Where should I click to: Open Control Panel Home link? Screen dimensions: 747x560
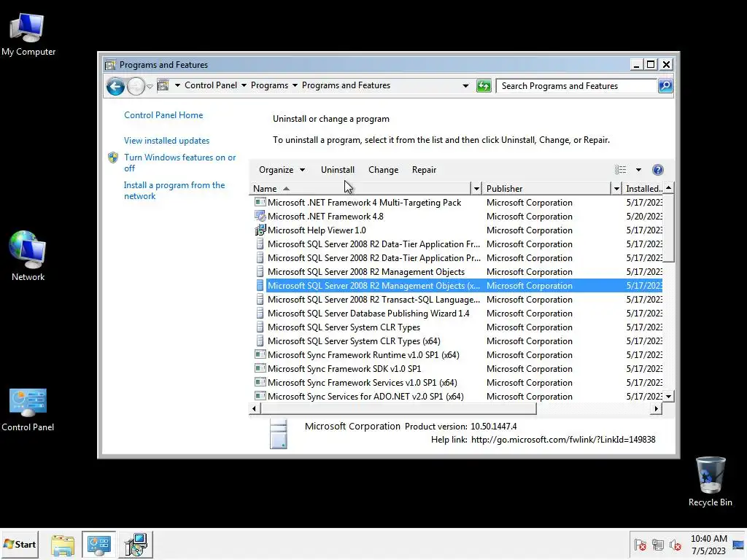[x=163, y=115]
